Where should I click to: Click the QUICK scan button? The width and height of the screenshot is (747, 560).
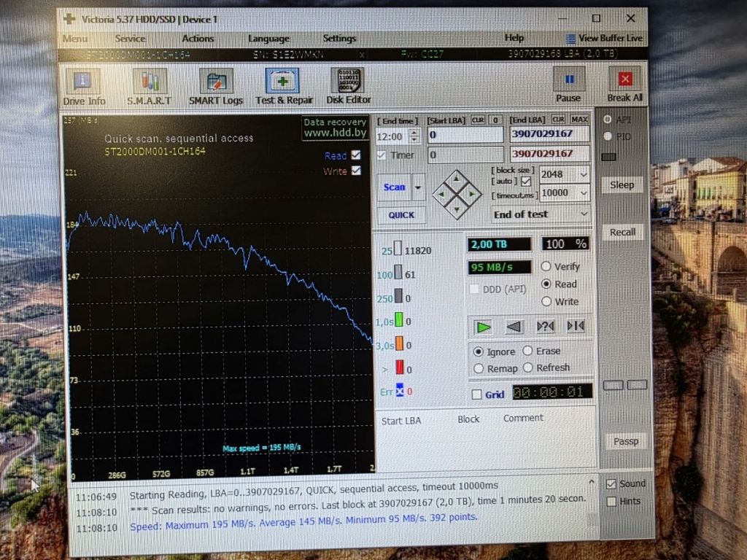pyautogui.click(x=401, y=215)
